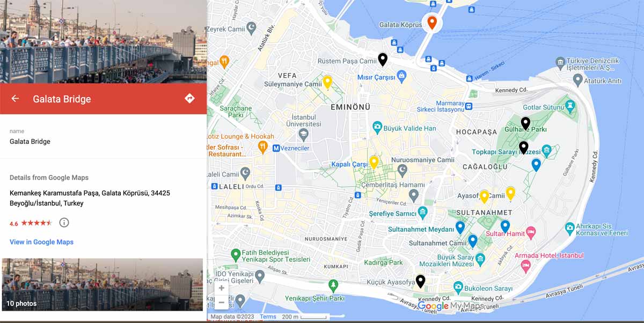This screenshot has width=644, height=323.
Task: Select the orange Galata Köprüsü map marker
Action: pyautogui.click(x=432, y=22)
